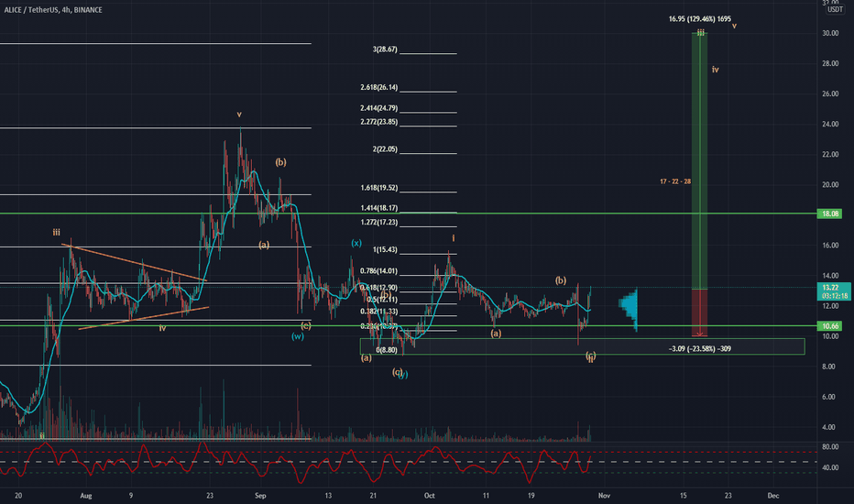Image resolution: width=854 pixels, height=504 pixels.
Task: Click the Oct date on time axis
Action: (x=430, y=496)
